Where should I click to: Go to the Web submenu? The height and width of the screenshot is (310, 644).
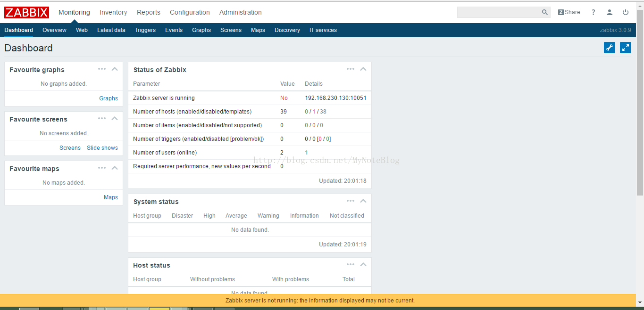[x=82, y=30]
